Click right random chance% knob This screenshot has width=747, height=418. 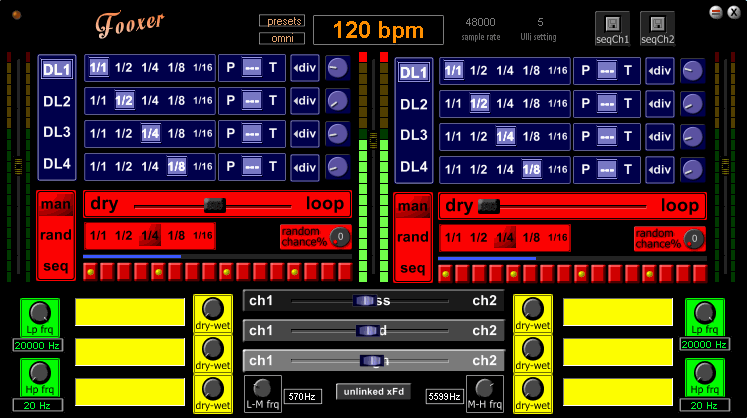[694, 239]
